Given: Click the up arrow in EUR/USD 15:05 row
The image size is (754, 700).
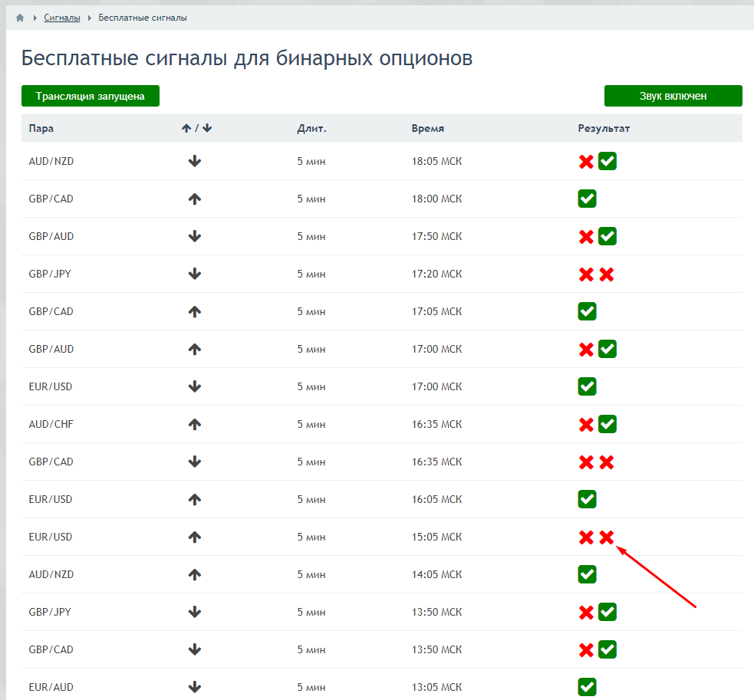Looking at the screenshot, I should (194, 537).
